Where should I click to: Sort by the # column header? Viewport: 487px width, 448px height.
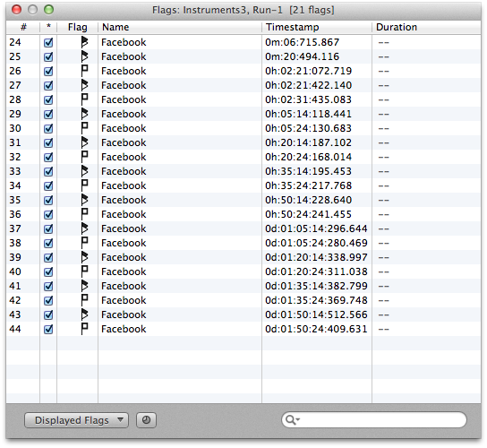23,28
